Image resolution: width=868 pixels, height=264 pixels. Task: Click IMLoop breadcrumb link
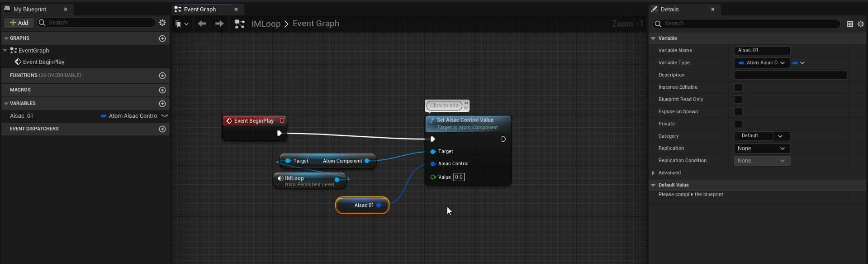[x=266, y=24]
